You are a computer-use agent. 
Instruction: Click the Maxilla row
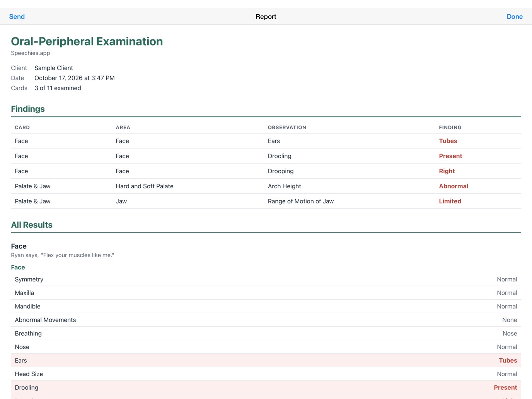coord(266,293)
